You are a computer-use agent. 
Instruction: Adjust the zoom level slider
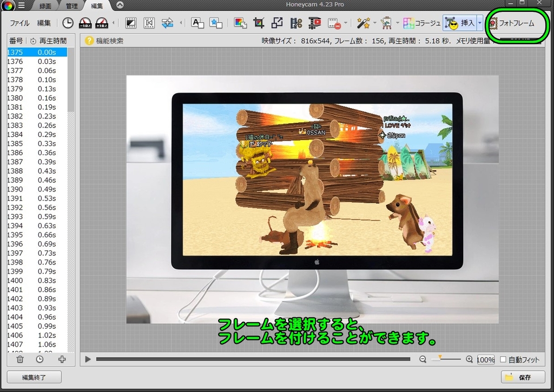pyautogui.click(x=446, y=359)
